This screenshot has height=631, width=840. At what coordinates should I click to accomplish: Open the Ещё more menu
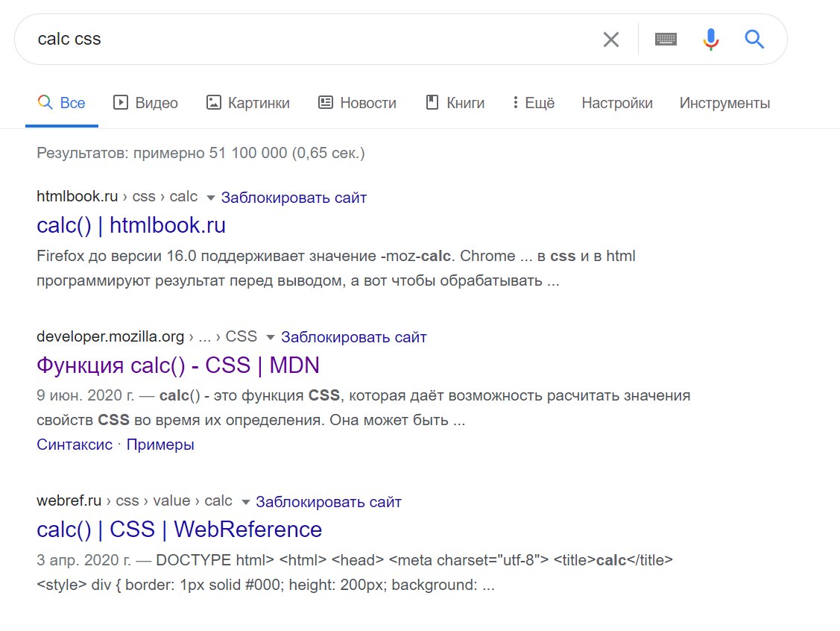(534, 102)
